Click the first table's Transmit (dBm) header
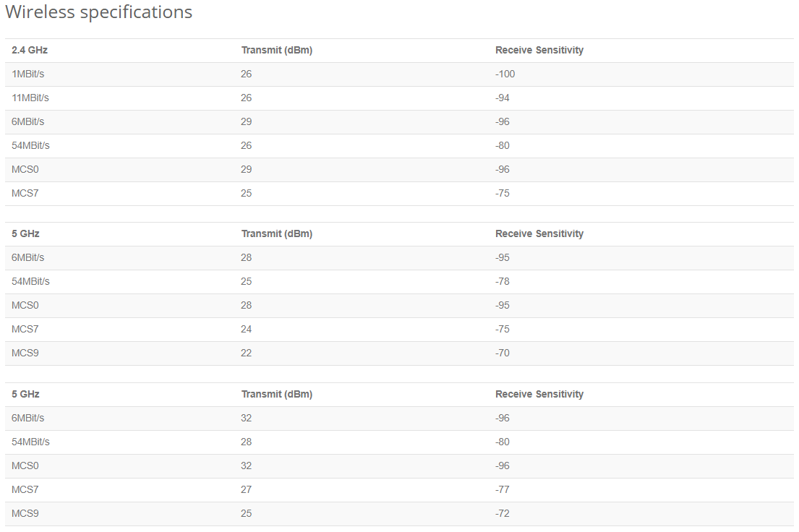The height and width of the screenshot is (532, 799). (x=277, y=50)
